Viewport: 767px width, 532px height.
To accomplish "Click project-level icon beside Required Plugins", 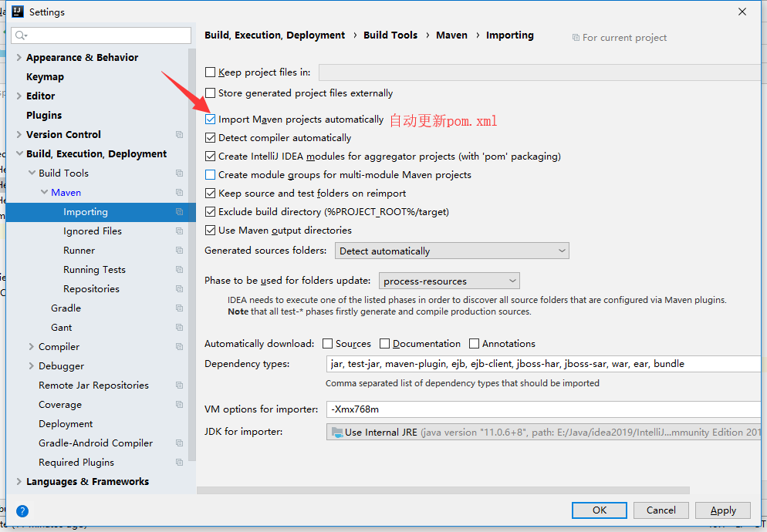I will pos(180,462).
